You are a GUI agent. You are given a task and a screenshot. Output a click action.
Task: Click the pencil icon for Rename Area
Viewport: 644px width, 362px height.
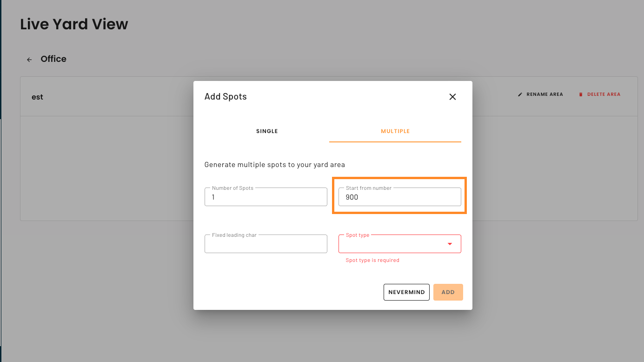[520, 94]
